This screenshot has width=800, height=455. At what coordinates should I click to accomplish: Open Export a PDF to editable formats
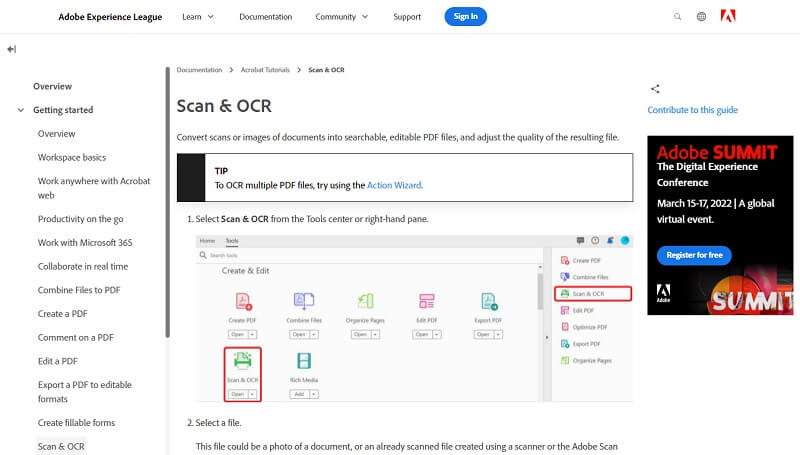(85, 392)
